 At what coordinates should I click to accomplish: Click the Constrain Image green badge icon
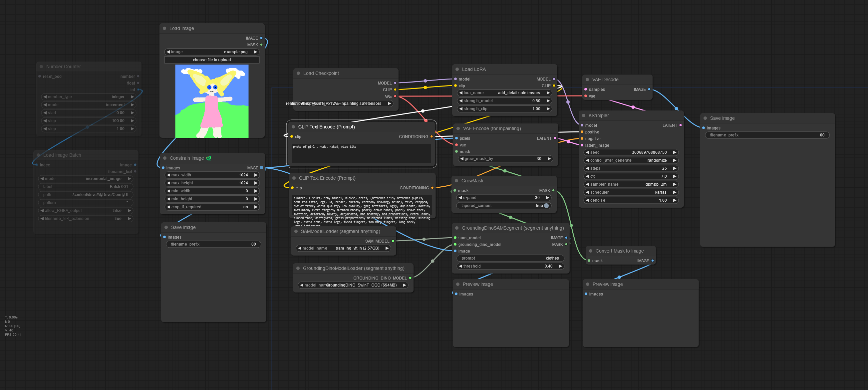208,158
